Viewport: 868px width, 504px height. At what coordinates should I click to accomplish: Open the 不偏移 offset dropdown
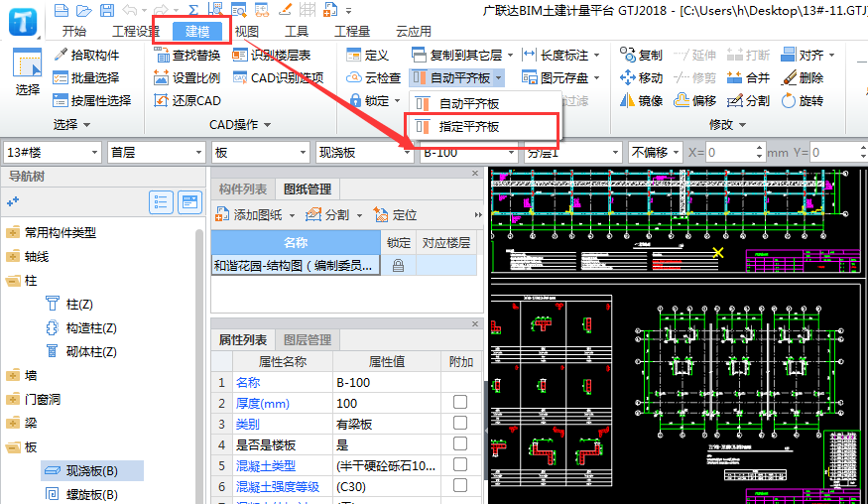(656, 153)
